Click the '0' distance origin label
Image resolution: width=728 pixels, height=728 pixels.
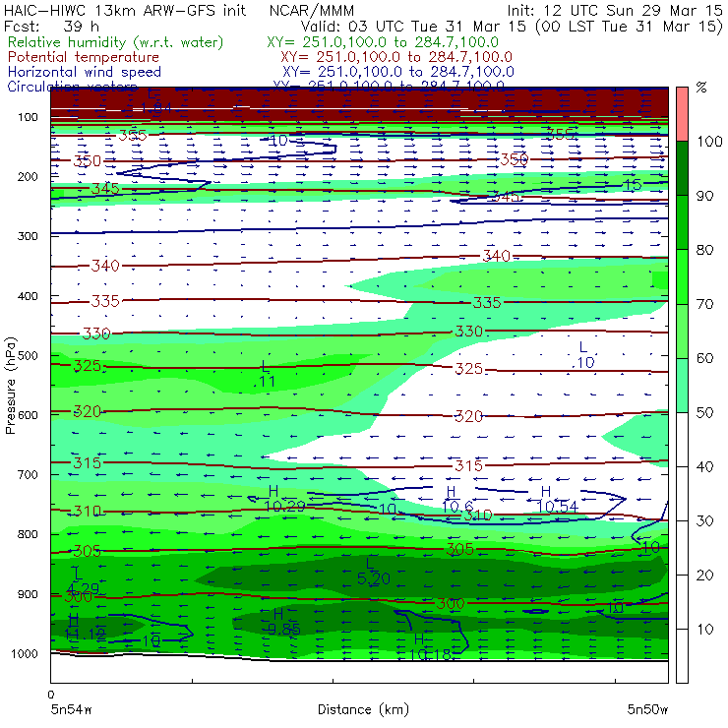tap(51, 695)
